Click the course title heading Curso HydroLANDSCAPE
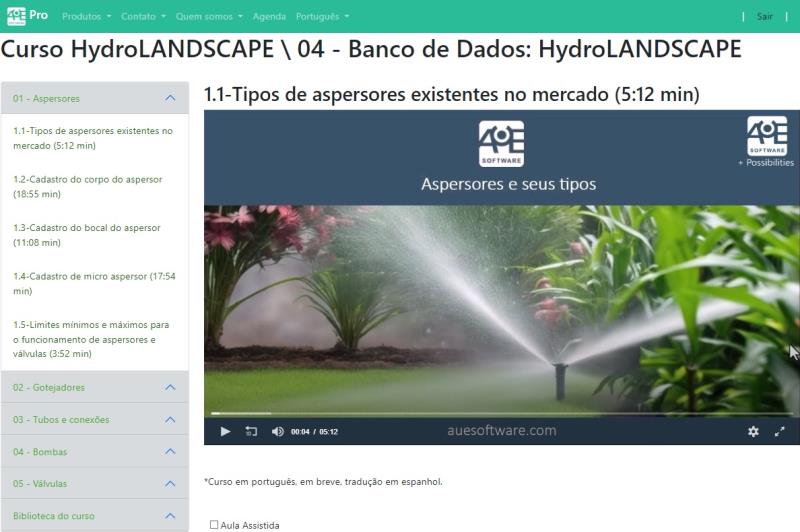The width and height of the screenshot is (800, 532). (371, 49)
